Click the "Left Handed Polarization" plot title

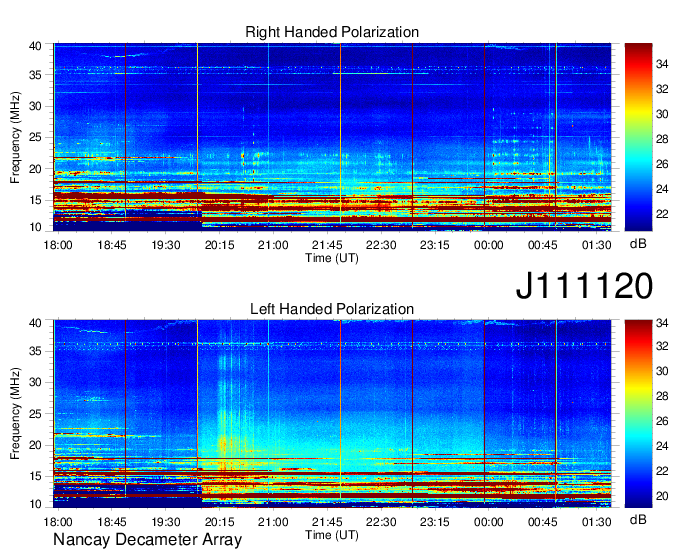(x=332, y=309)
